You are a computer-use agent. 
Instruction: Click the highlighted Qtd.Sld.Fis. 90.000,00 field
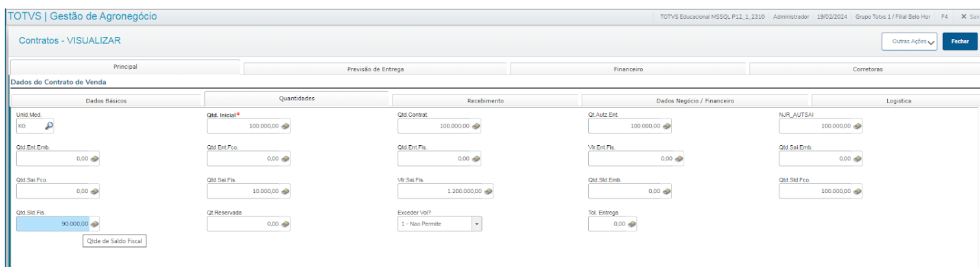click(53, 224)
